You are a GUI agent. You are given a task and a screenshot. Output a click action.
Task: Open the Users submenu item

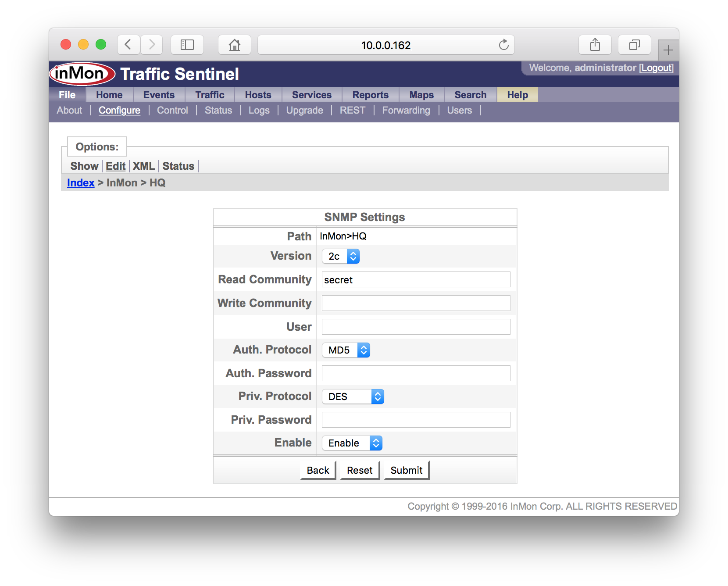[460, 111]
